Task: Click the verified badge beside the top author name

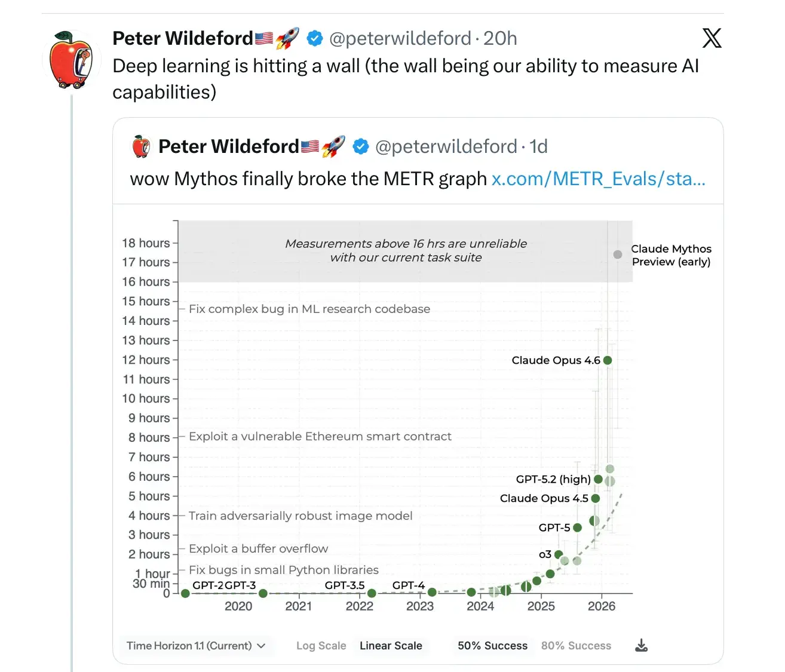Action: coord(314,39)
